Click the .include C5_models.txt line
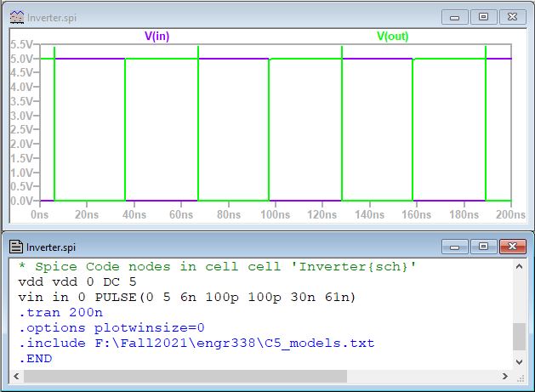Viewport: 535px width, 392px height. point(196,343)
